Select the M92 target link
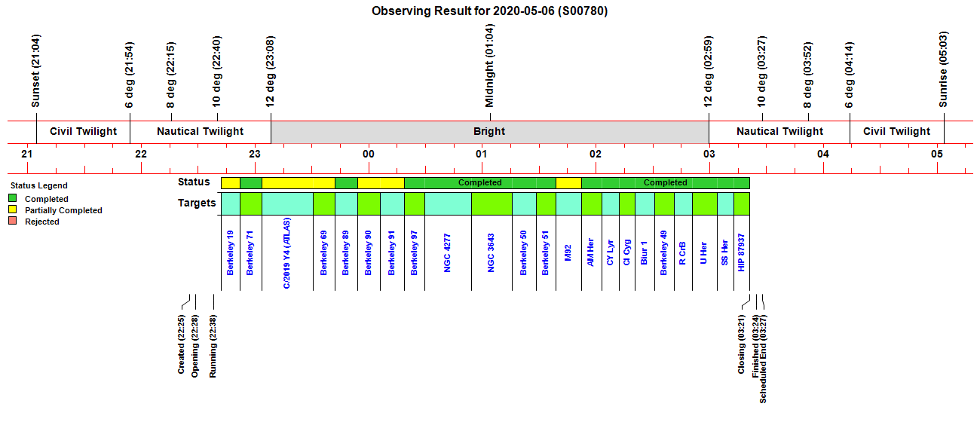 coord(568,251)
